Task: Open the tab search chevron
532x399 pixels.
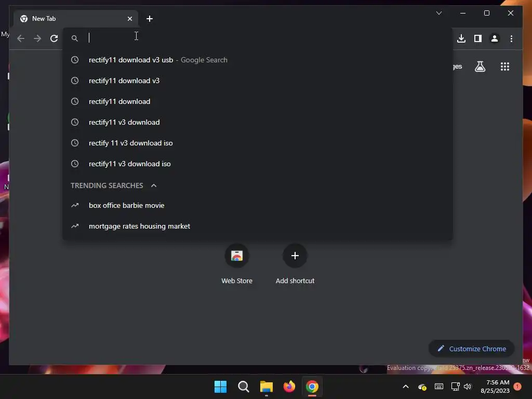Action: click(x=438, y=13)
